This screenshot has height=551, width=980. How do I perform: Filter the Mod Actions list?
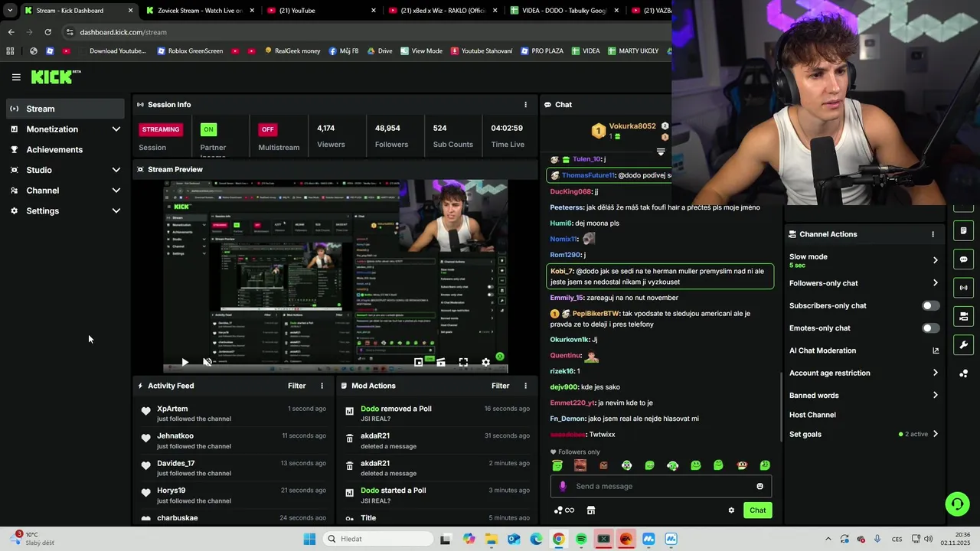pyautogui.click(x=500, y=386)
